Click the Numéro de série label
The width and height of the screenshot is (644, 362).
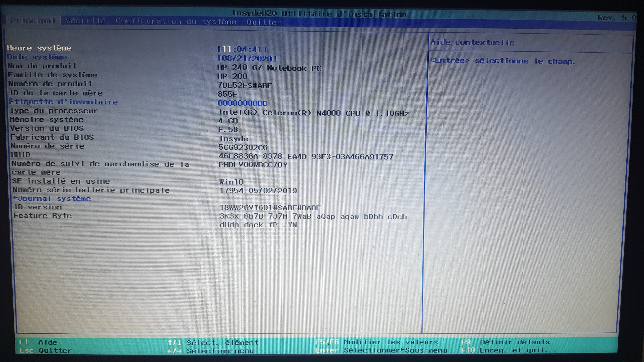[x=48, y=146]
